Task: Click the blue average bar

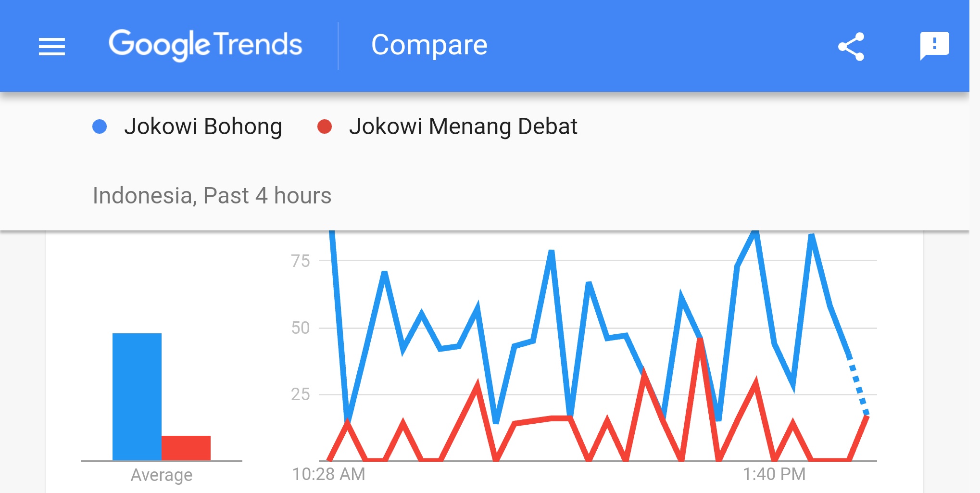Action: tap(137, 396)
